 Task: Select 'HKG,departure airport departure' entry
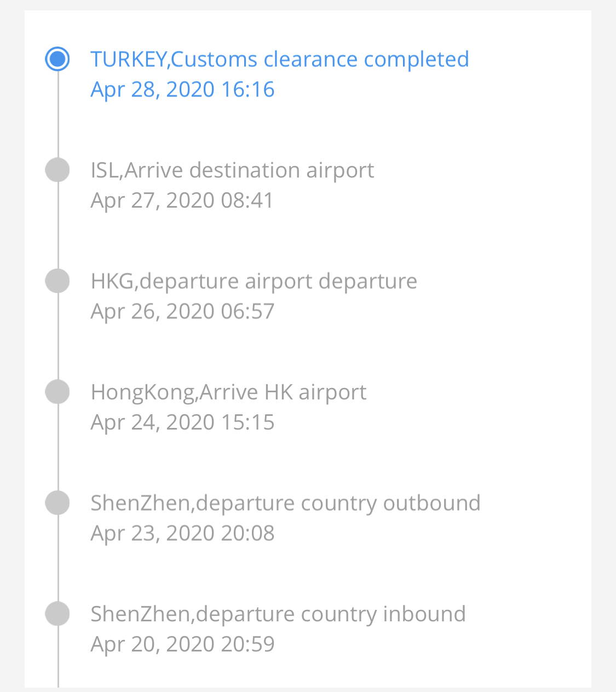[x=254, y=282]
